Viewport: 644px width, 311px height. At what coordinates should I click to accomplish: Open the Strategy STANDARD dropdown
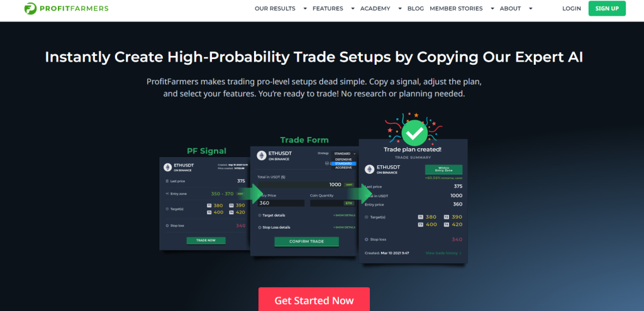[344, 153]
